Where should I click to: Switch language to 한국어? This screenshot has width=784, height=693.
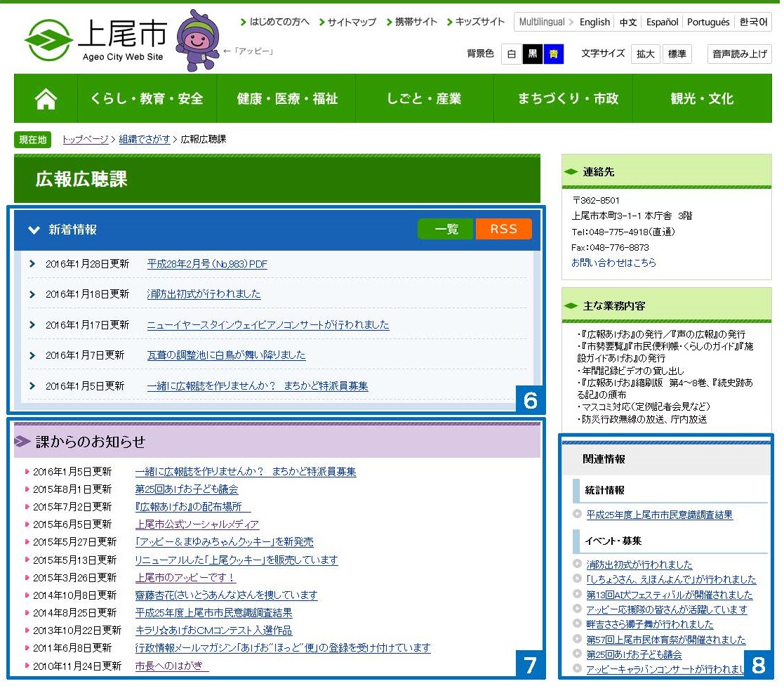coord(753,22)
